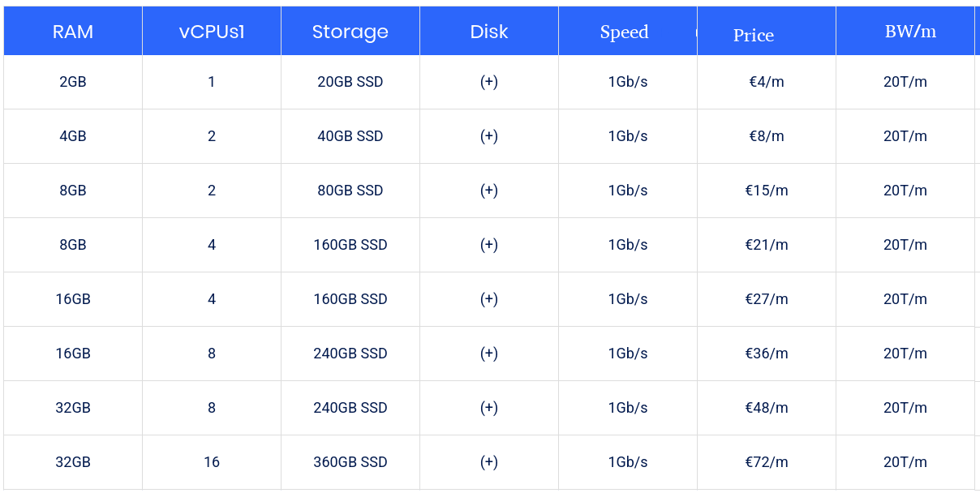
Task: Click the 20GB SSD storage cell
Action: point(350,82)
